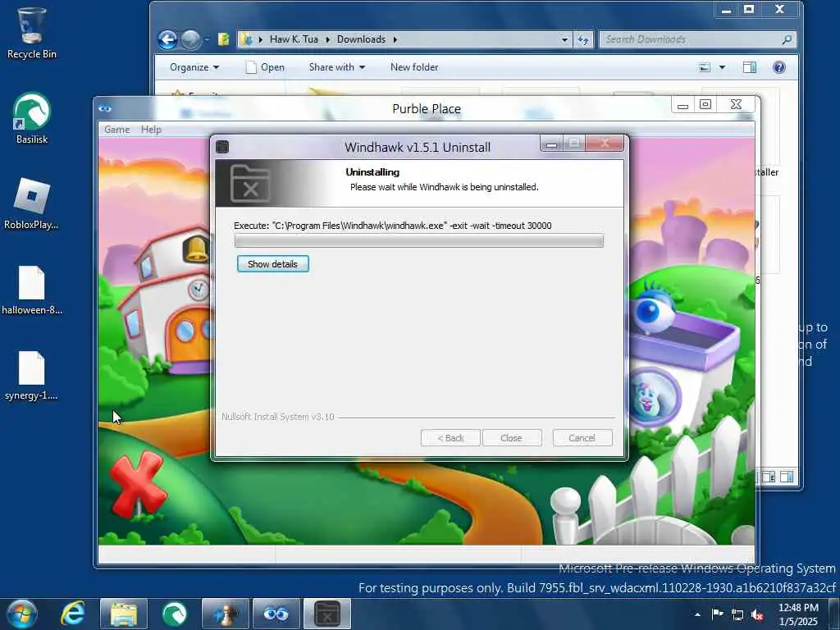
Task: Open Windows Explorer from the taskbar
Action: pos(124,614)
